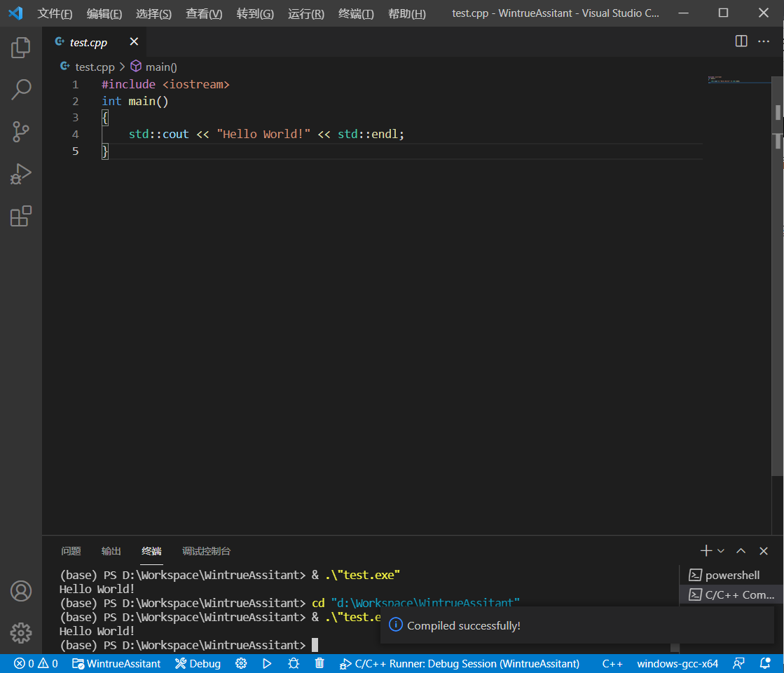This screenshot has height=673, width=784.
Task: Open notifications via the bell icon
Action: point(764,663)
